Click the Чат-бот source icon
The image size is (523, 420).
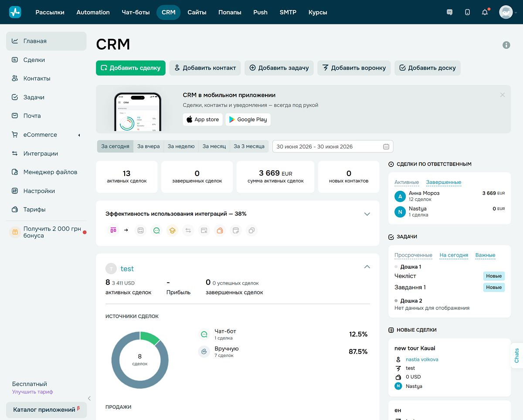point(204,334)
